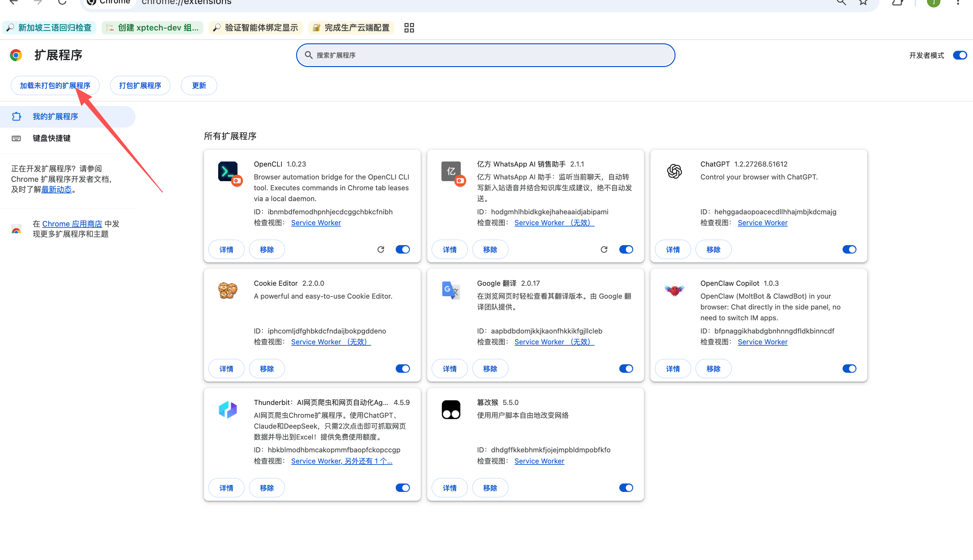
Task: Click 打包扩展程序 button
Action: tap(140, 85)
